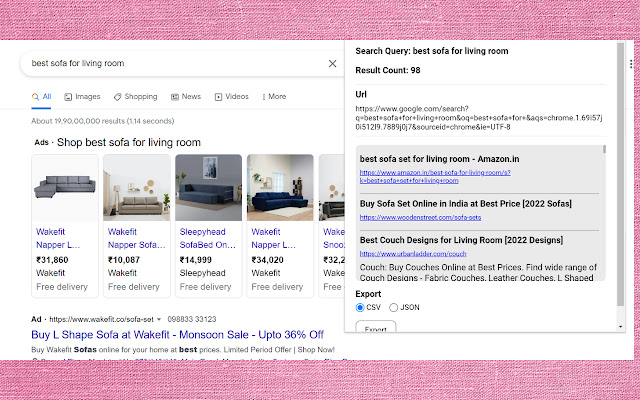Click the ₹14,999 Sleepyhead price

(196, 260)
